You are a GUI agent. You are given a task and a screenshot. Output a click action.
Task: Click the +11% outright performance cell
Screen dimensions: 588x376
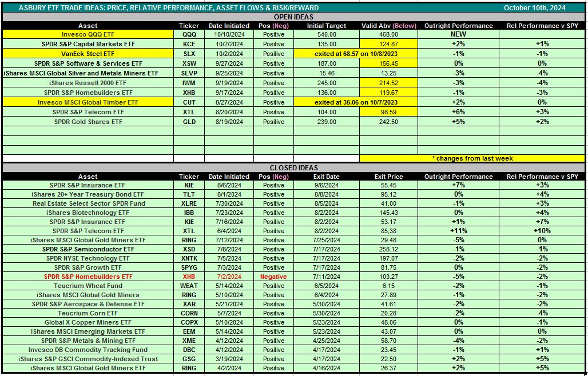458,231
